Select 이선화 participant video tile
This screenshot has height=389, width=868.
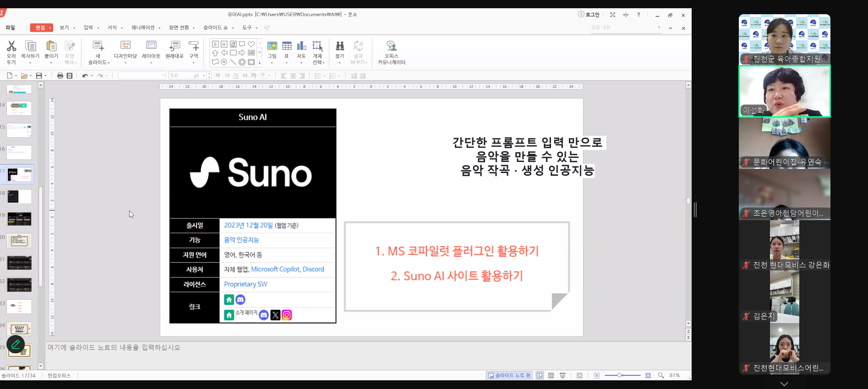pyautogui.click(x=784, y=91)
